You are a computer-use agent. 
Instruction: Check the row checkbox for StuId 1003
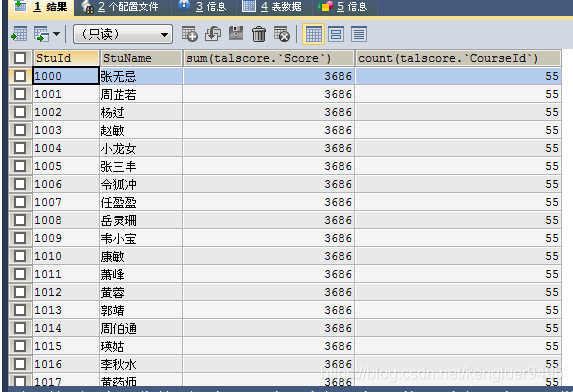pos(20,130)
